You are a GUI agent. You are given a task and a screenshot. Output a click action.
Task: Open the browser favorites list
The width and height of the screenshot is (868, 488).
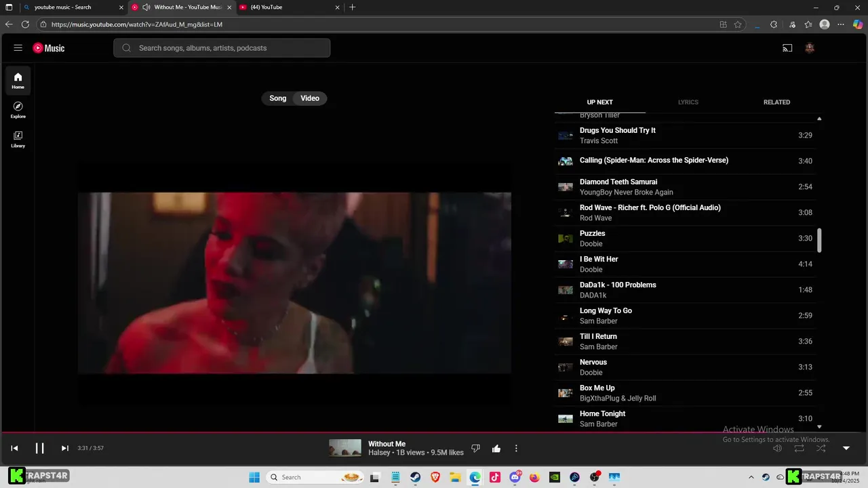(x=808, y=24)
